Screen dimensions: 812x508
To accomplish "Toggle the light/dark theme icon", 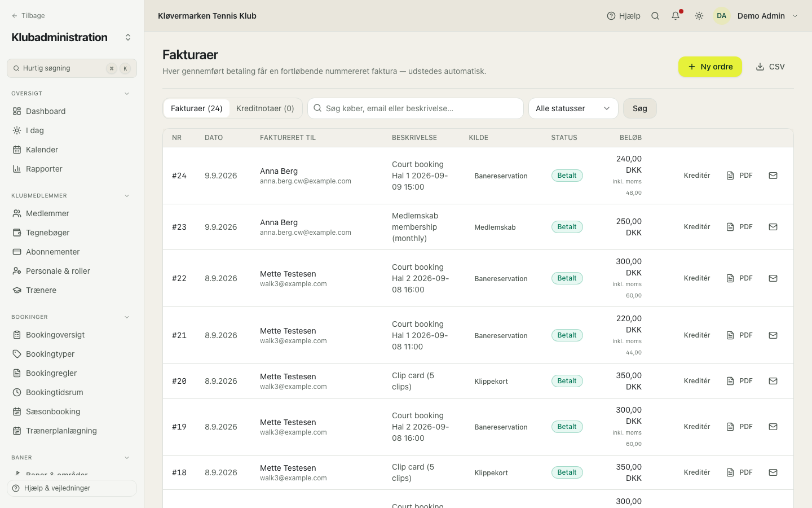I will click(x=699, y=16).
